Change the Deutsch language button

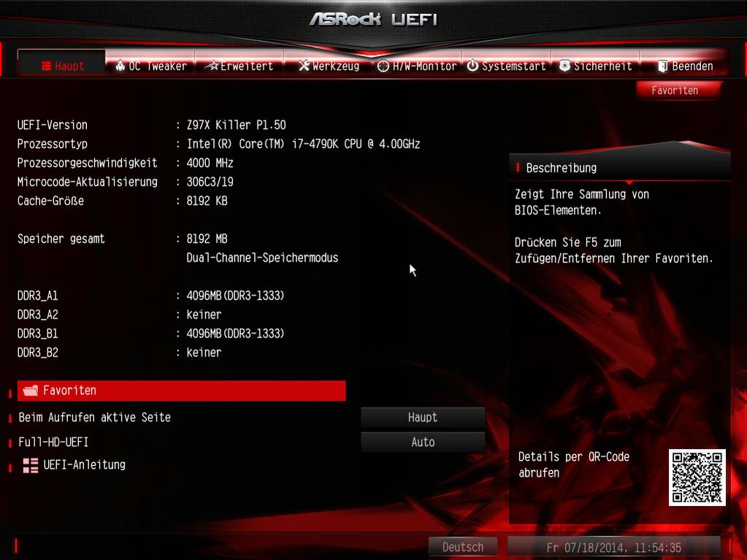463,547
